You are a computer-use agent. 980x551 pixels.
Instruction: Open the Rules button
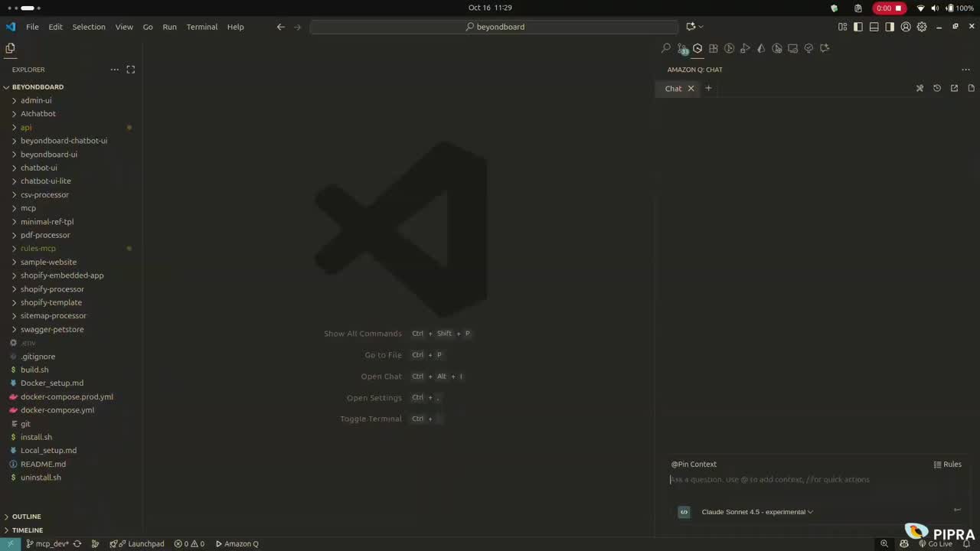(948, 465)
